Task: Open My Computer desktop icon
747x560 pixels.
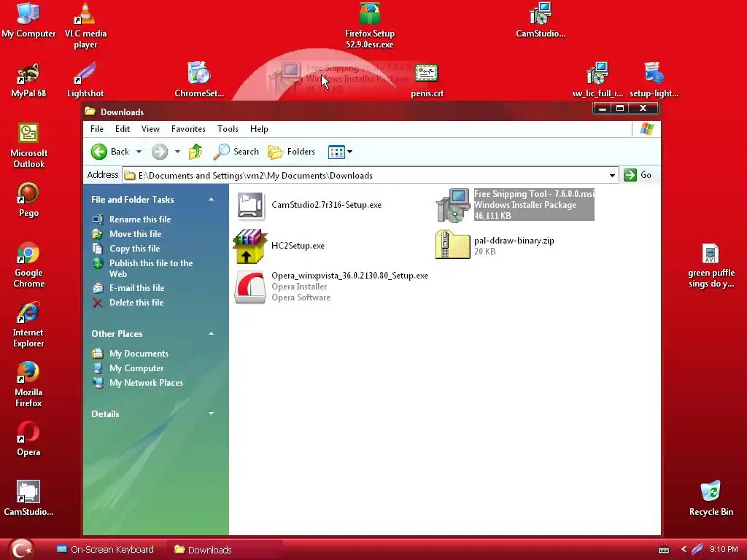Action: (28, 20)
